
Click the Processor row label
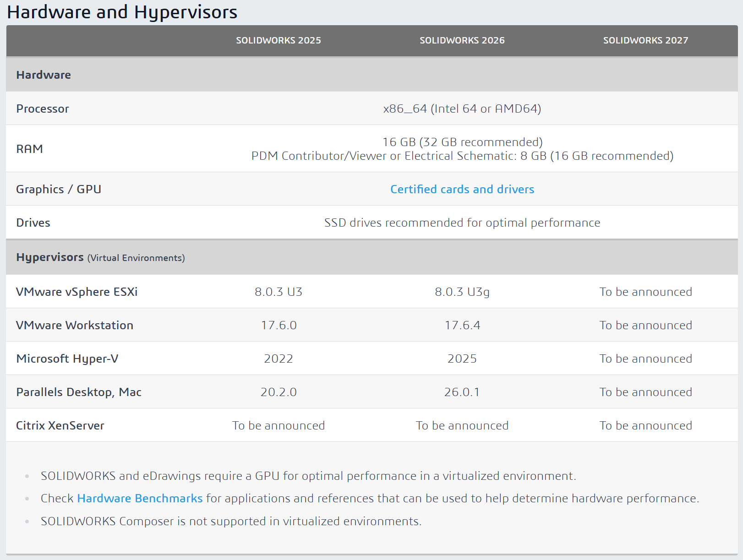point(43,109)
